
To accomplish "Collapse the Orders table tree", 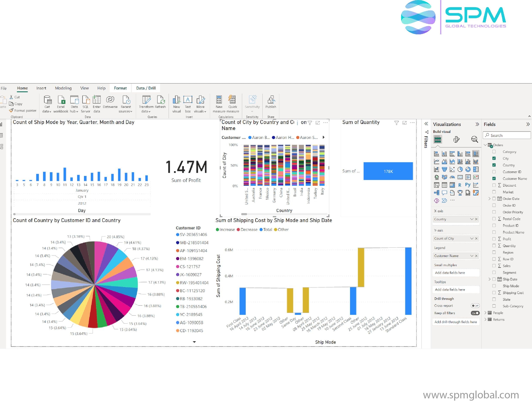I will point(485,145).
